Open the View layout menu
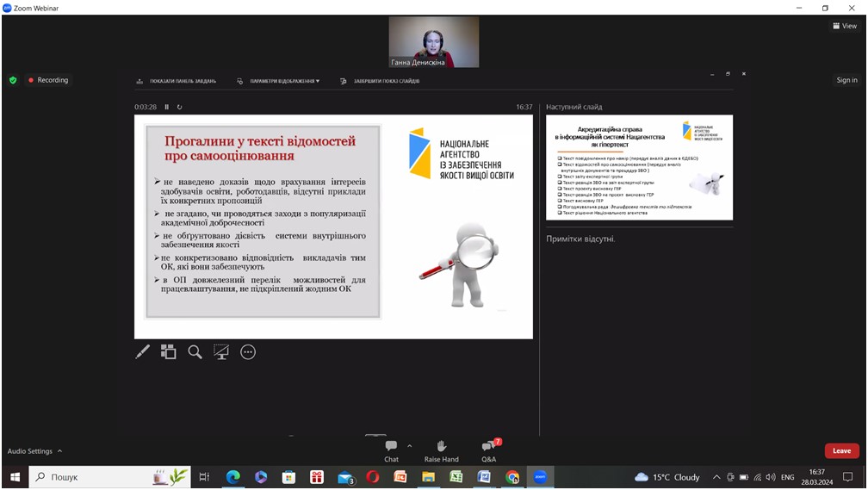This screenshot has width=868, height=490. [845, 26]
